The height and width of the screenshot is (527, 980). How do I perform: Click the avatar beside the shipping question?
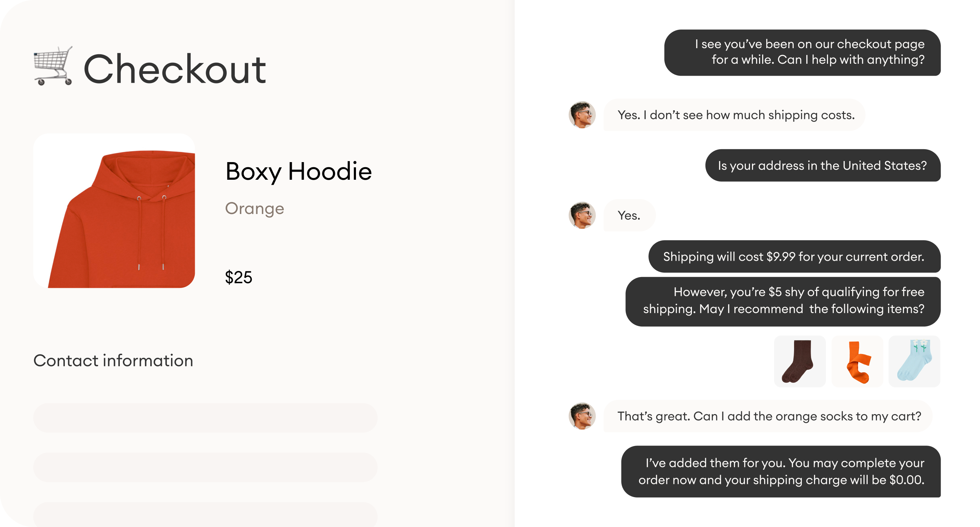pyautogui.click(x=582, y=114)
